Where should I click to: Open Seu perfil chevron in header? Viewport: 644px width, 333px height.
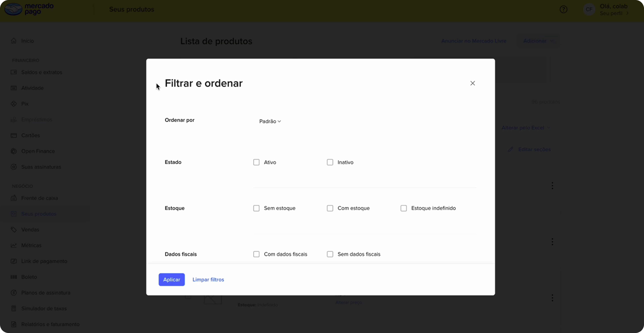click(x=627, y=14)
